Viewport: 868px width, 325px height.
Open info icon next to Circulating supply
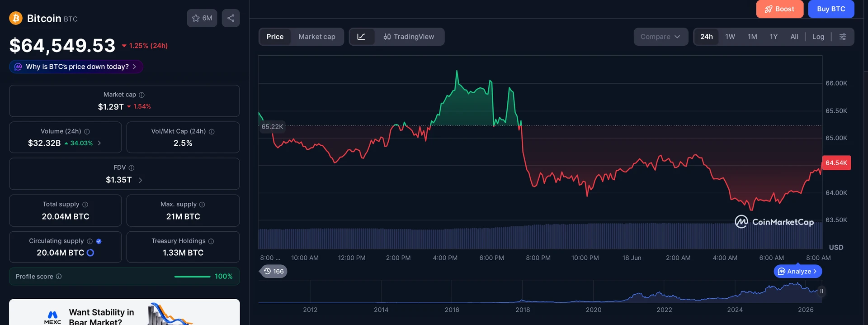(90, 241)
